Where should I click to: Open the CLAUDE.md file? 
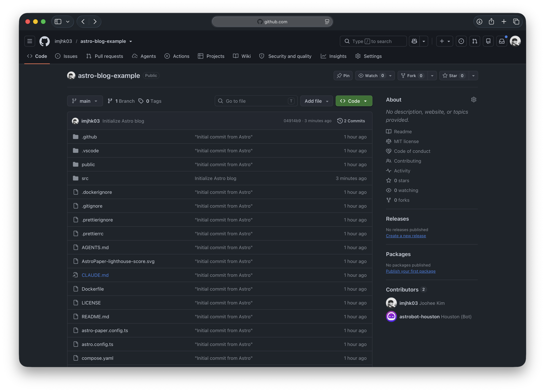[x=95, y=275]
